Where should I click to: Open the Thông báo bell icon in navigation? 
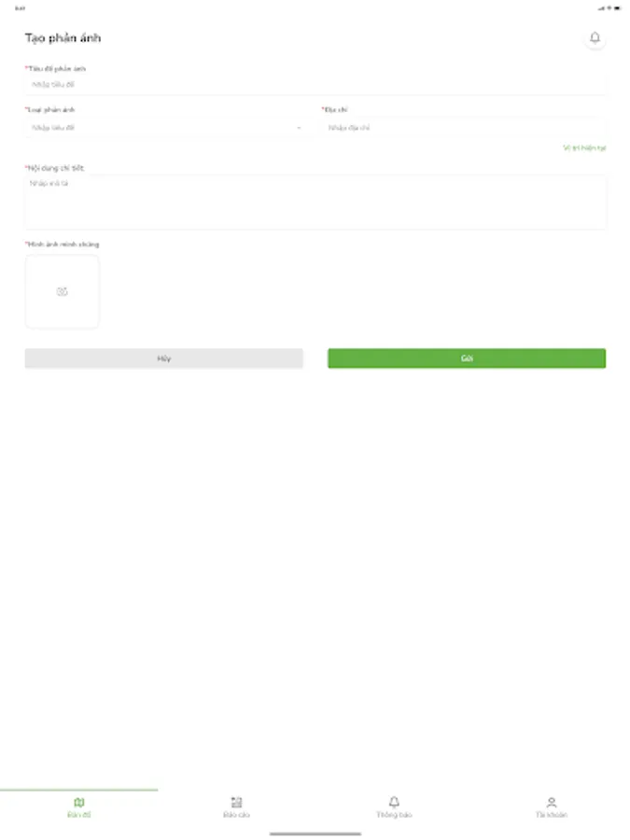point(394,801)
